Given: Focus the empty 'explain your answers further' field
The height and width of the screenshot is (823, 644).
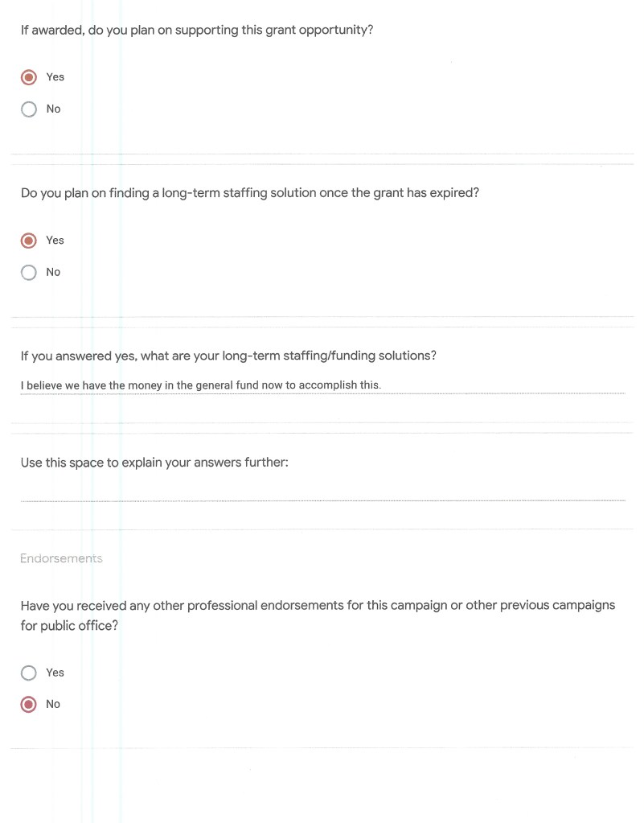Looking at the screenshot, I should coord(322,492).
